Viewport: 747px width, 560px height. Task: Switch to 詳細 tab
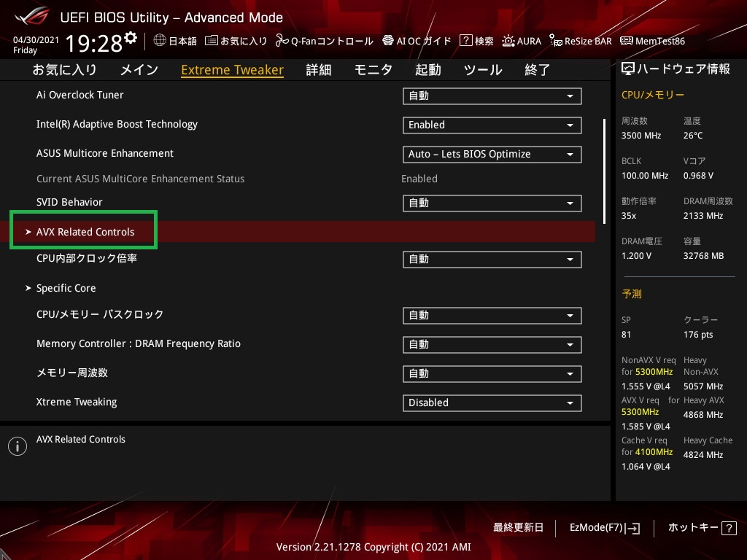click(x=318, y=70)
